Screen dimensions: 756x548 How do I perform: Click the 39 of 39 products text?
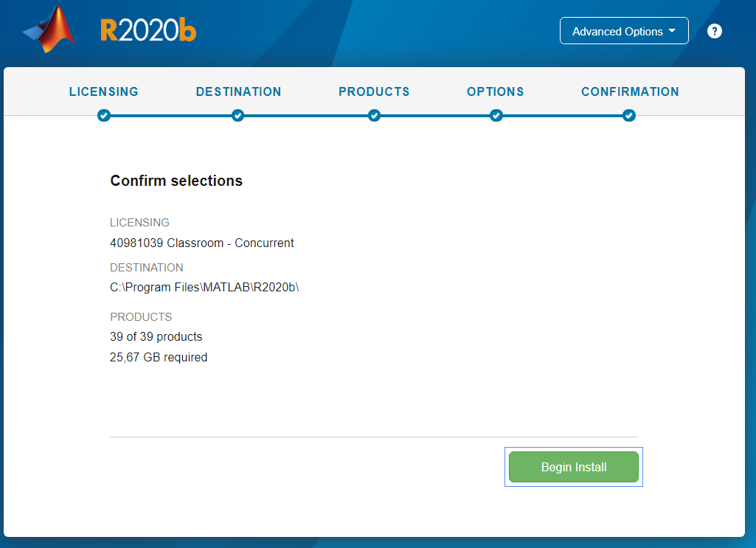pos(156,336)
